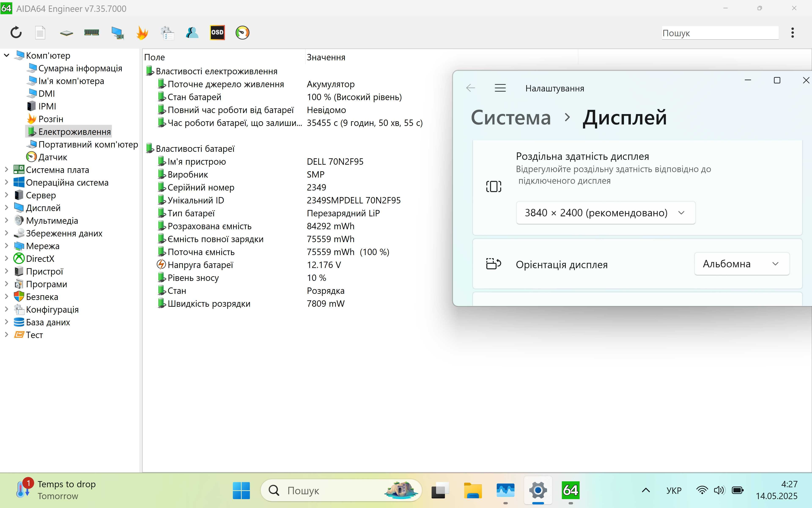Open the IPMI tree item
This screenshot has height=508, width=812.
pyautogui.click(x=47, y=106)
